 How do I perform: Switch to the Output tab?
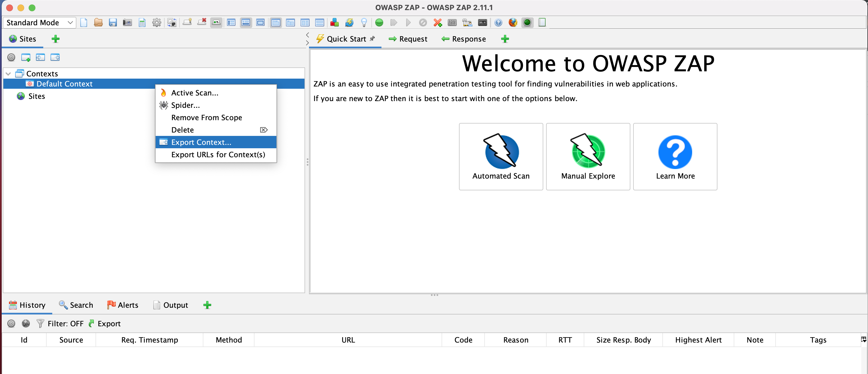tap(171, 305)
